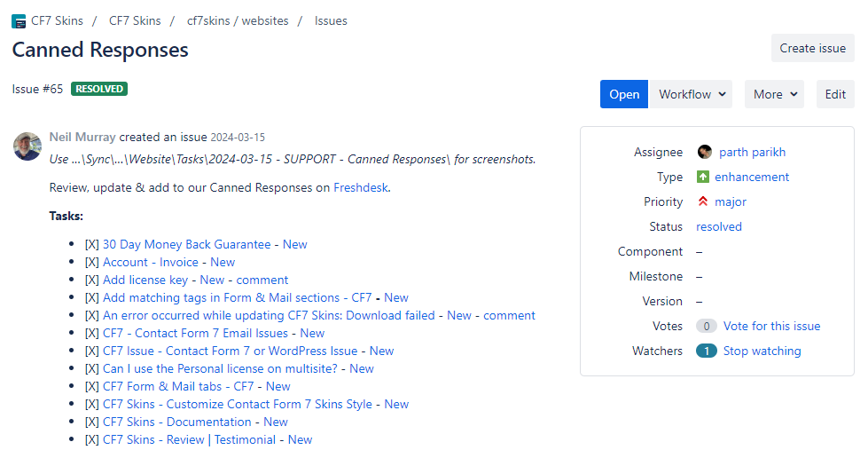Toggle Stop watching this issue
Screen dimensions: 868x450
(762, 351)
